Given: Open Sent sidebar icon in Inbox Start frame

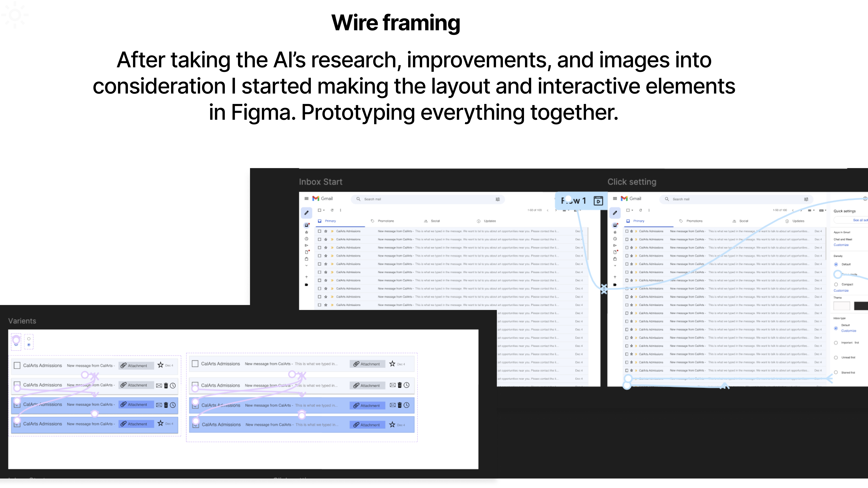Looking at the screenshot, I should coord(306,245).
